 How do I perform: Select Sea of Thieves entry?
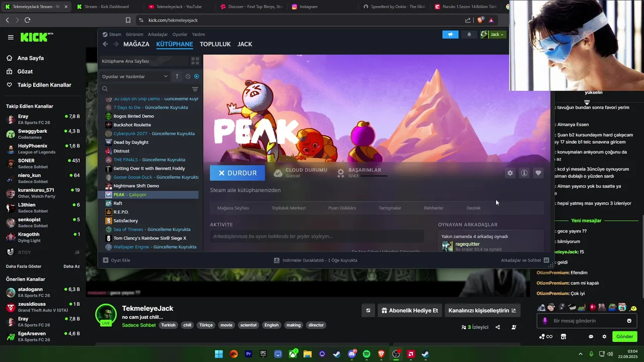151,229
